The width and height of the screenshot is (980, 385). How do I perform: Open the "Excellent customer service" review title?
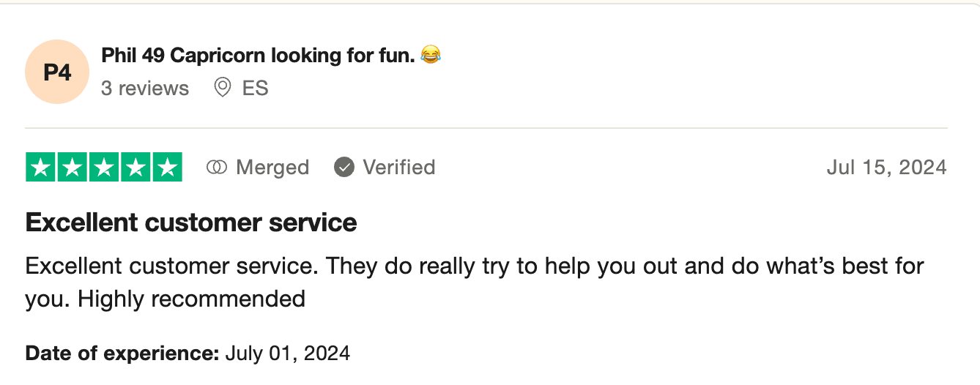click(191, 223)
